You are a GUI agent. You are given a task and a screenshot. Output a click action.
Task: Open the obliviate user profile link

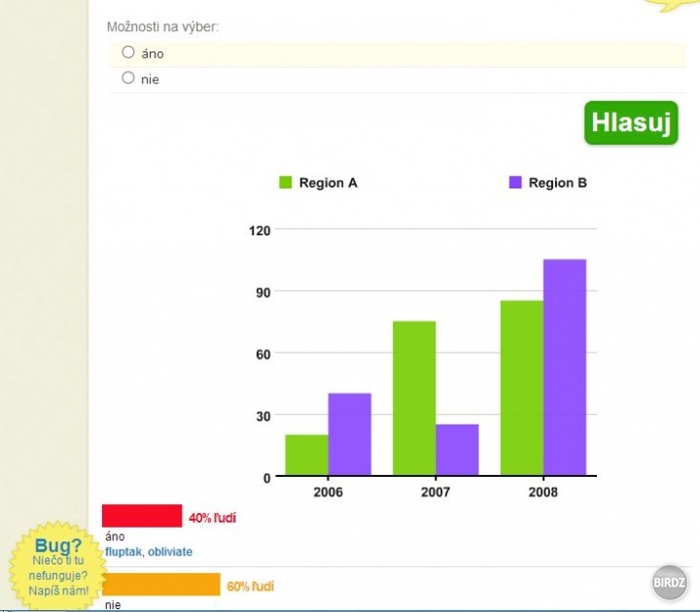click(170, 552)
